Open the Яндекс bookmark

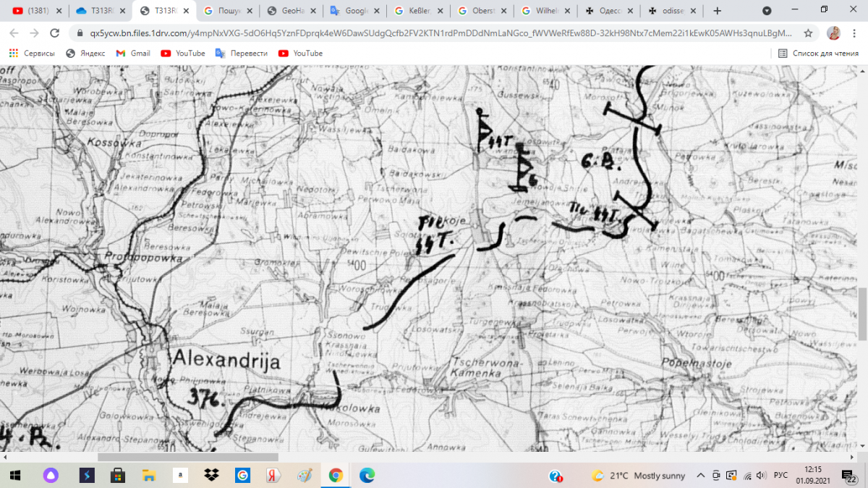[x=85, y=53]
